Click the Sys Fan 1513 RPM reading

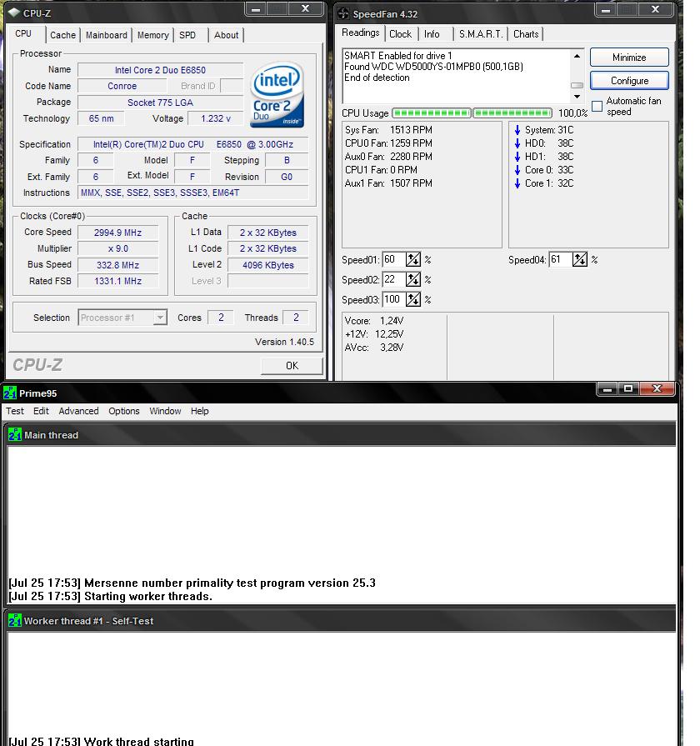pyautogui.click(x=388, y=130)
